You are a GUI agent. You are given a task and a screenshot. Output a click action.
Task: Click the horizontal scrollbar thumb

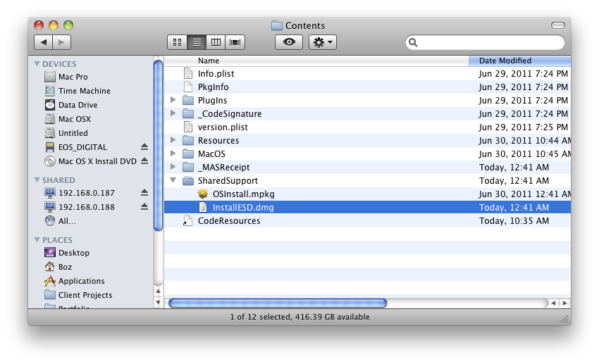277,303
